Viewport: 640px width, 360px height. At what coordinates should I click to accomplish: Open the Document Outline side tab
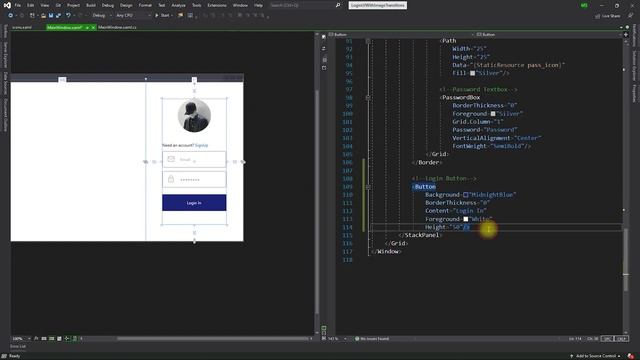pos(5,115)
